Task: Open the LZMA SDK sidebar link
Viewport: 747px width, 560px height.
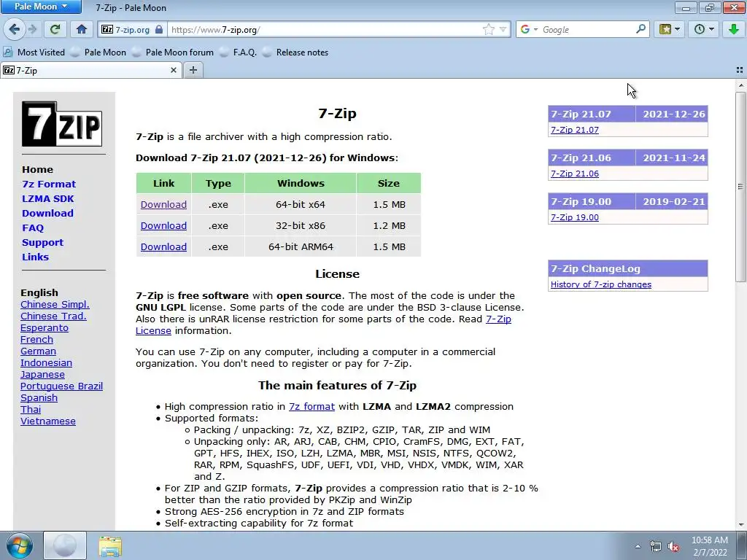Action: pyautogui.click(x=48, y=199)
